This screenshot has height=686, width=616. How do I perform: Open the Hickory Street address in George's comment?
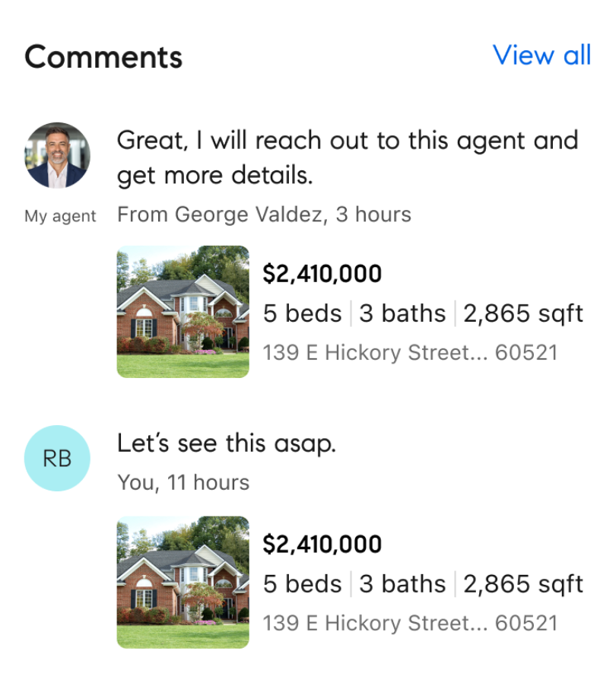point(410,353)
